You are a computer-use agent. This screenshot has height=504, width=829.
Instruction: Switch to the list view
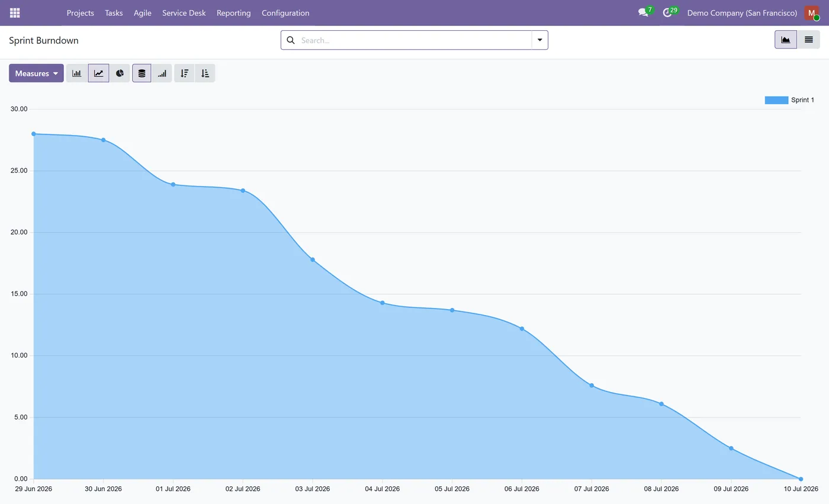[x=808, y=40]
